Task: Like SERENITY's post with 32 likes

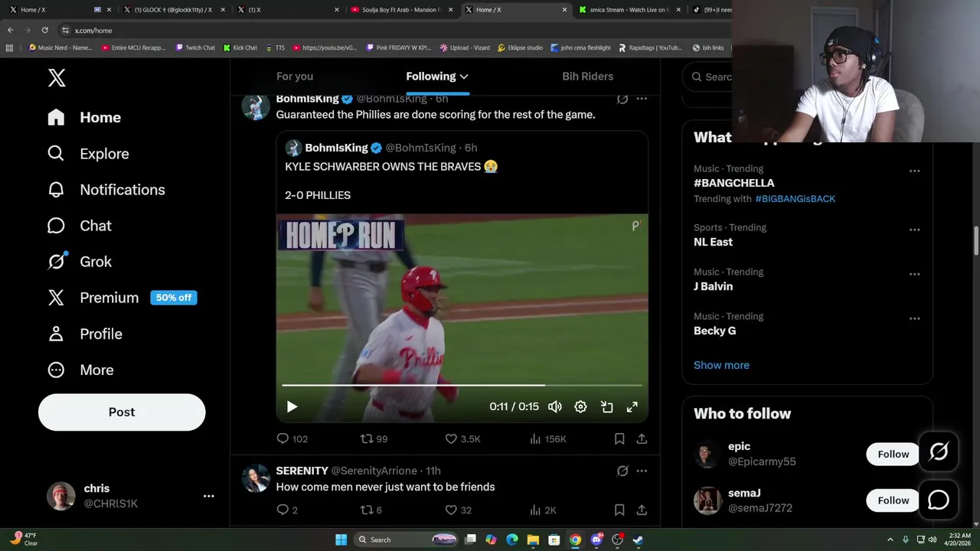Action: [458, 510]
